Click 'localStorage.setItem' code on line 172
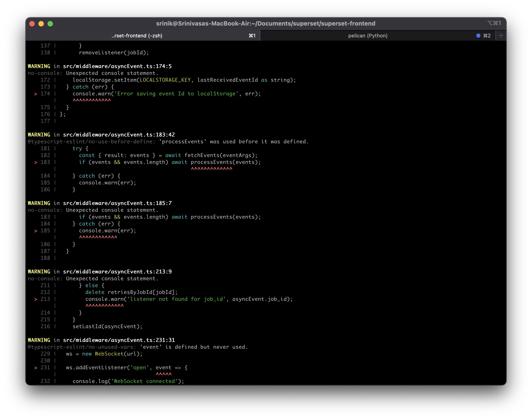Viewport: 532px width, 419px height. click(104, 80)
